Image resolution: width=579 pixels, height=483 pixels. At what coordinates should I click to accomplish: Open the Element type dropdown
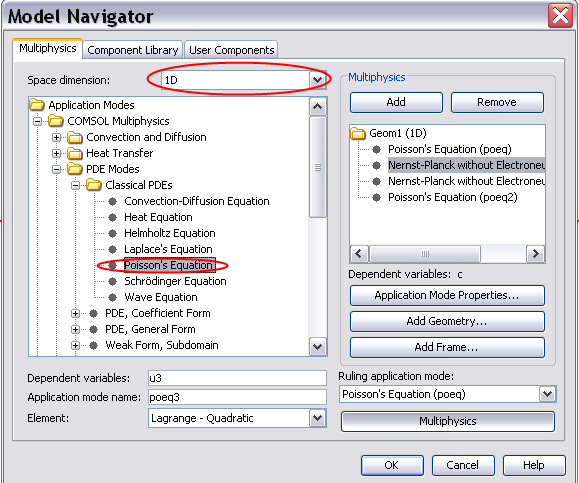coord(318,418)
